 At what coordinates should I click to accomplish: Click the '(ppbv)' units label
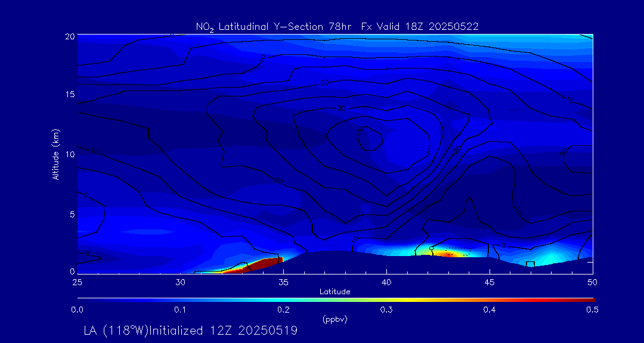pos(336,320)
